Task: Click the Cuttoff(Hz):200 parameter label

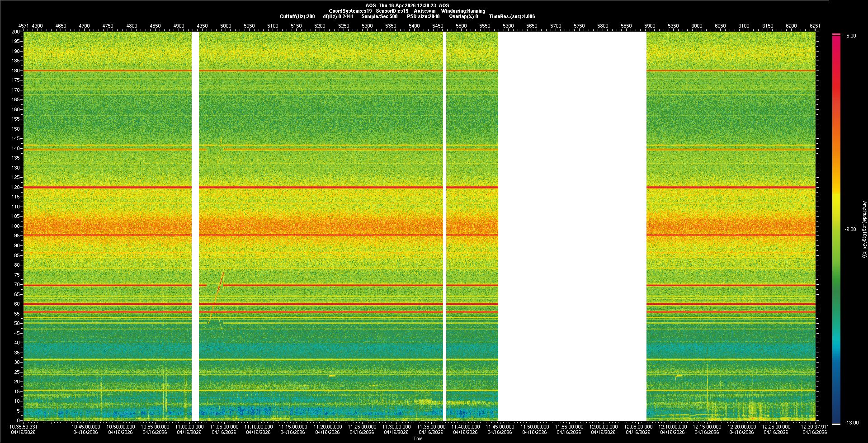Action: click(x=297, y=16)
